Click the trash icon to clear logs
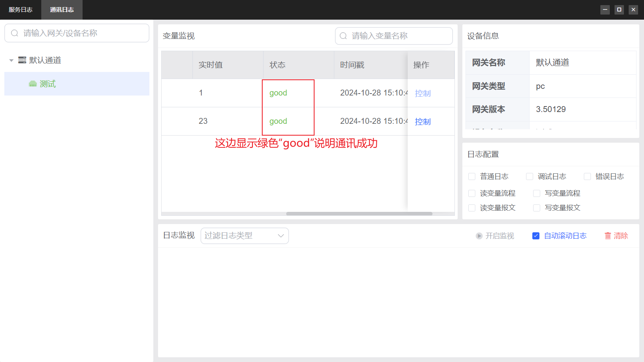The height and width of the screenshot is (362, 644). coord(608,236)
